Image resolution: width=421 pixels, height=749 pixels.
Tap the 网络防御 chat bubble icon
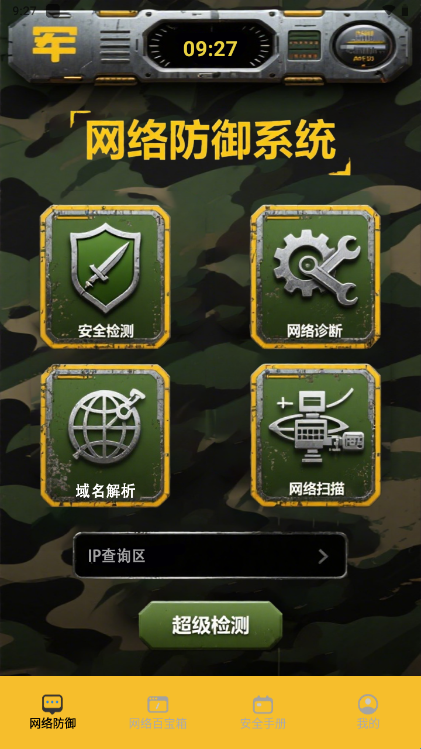click(x=53, y=704)
